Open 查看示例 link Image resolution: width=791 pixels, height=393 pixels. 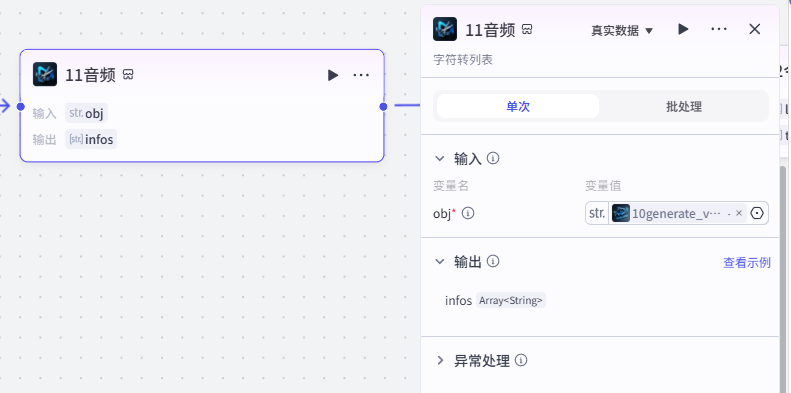click(747, 263)
